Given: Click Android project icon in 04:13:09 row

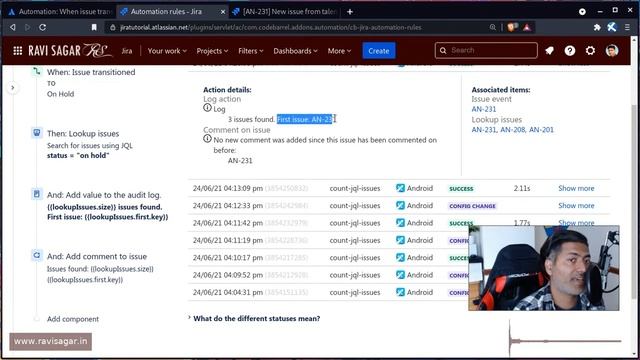Looking at the screenshot, I should click(400, 188).
